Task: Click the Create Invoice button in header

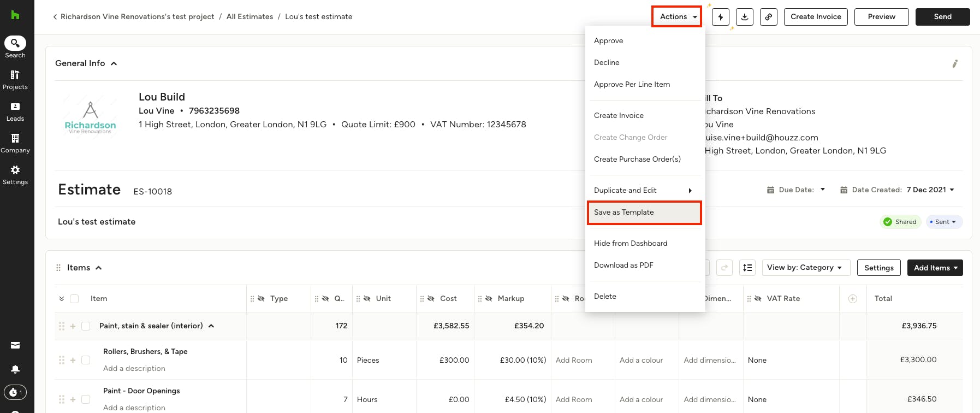Action: click(816, 17)
